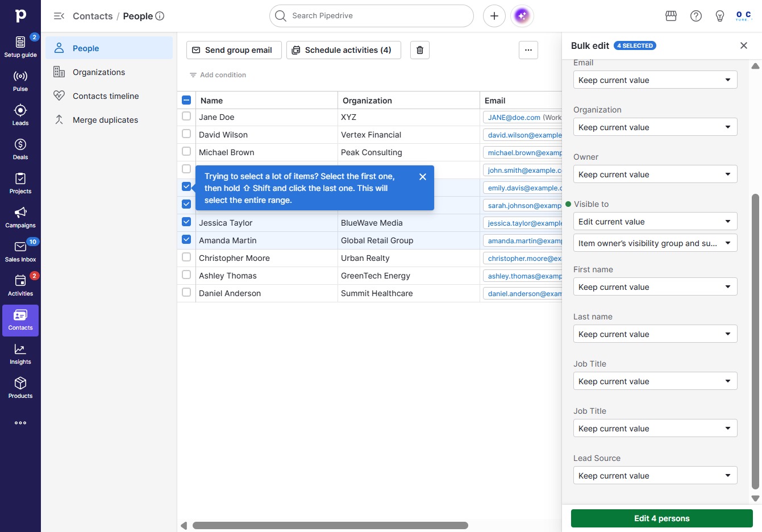
Task: Open Activities in the sidebar
Action: coord(20,285)
